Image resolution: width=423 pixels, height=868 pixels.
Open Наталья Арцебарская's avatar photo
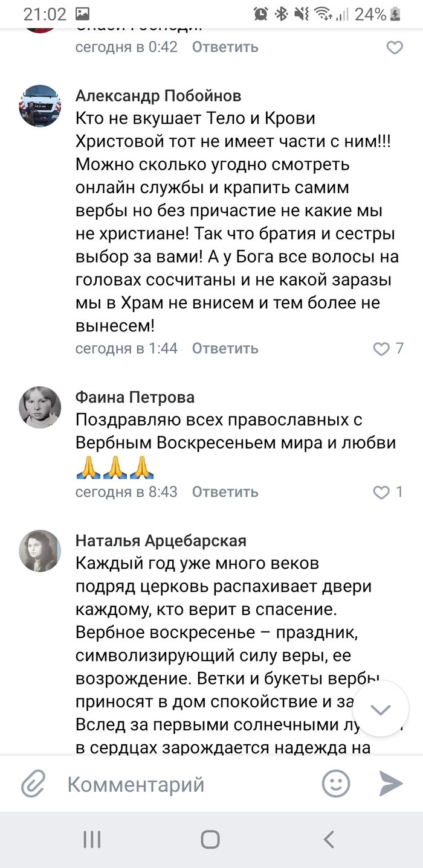pos(40,550)
